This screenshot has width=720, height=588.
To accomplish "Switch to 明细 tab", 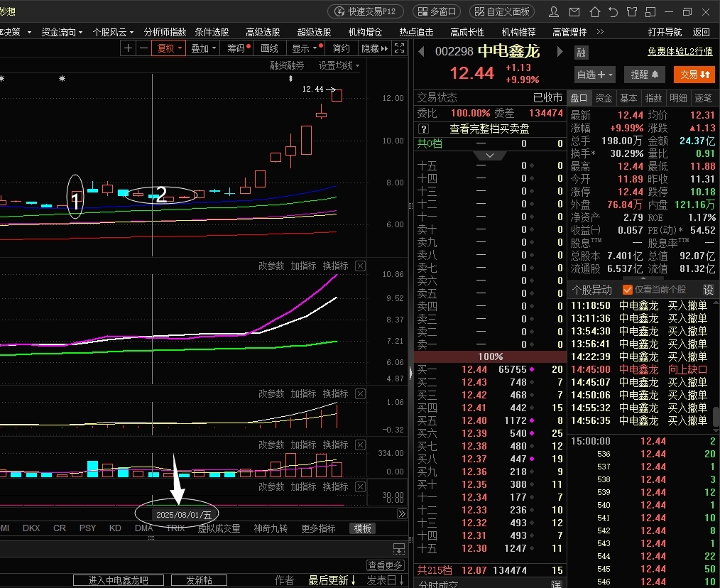I will coord(678,98).
